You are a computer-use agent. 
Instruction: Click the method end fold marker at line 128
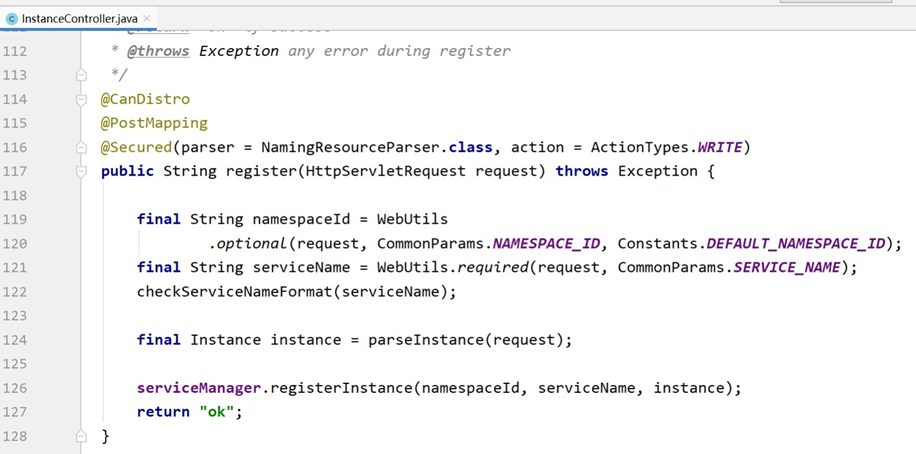(x=81, y=436)
